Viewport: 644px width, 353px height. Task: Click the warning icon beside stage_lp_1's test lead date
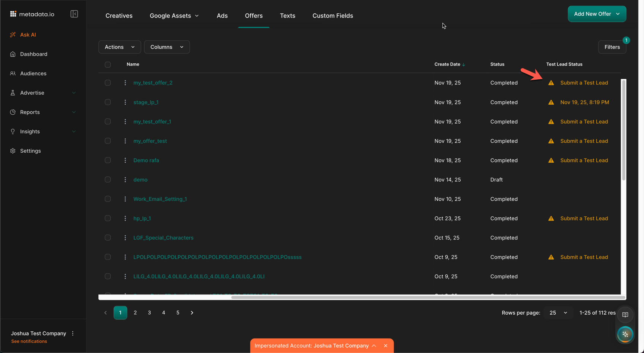coord(551,102)
